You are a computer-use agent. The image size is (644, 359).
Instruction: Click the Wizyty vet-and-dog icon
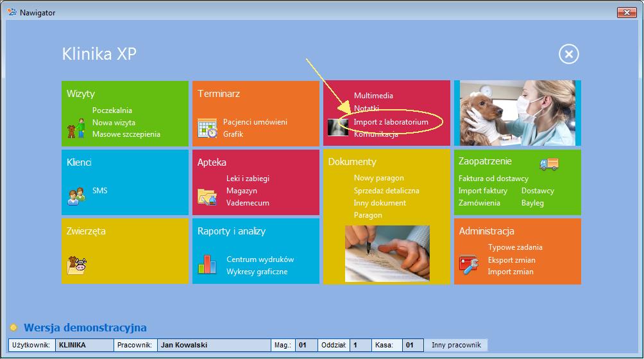[76, 128]
